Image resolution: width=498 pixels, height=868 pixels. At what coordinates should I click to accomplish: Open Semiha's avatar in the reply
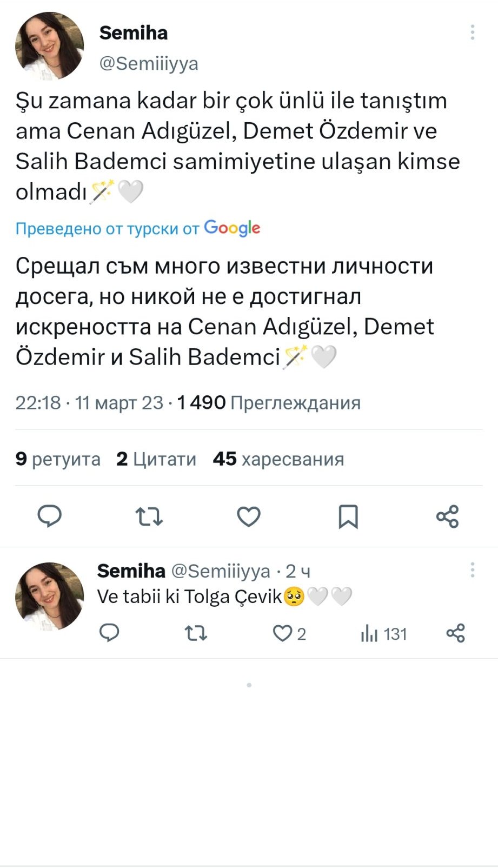[50, 597]
